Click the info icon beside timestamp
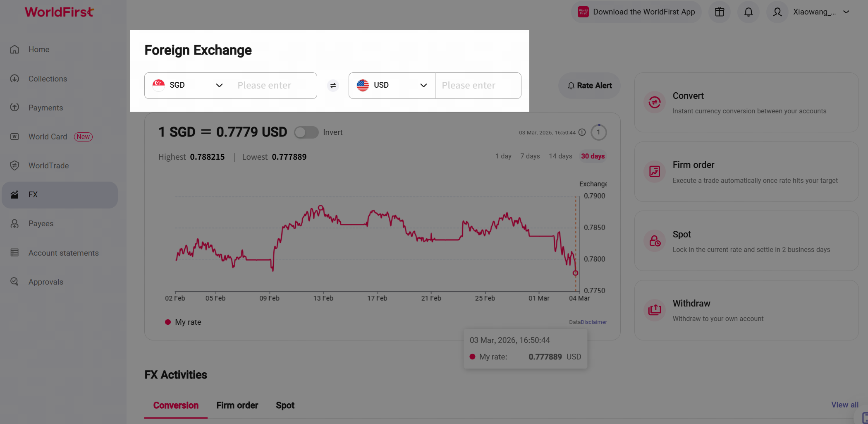This screenshot has height=424, width=868. tap(582, 132)
